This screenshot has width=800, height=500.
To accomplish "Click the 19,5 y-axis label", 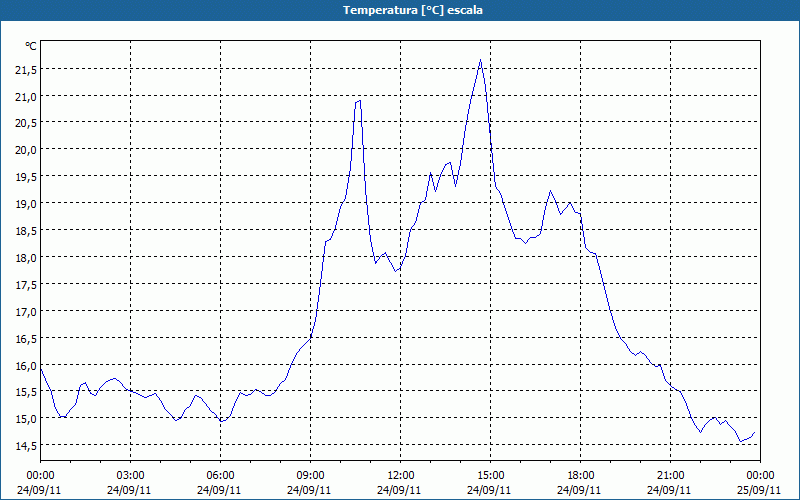I will tap(26, 177).
